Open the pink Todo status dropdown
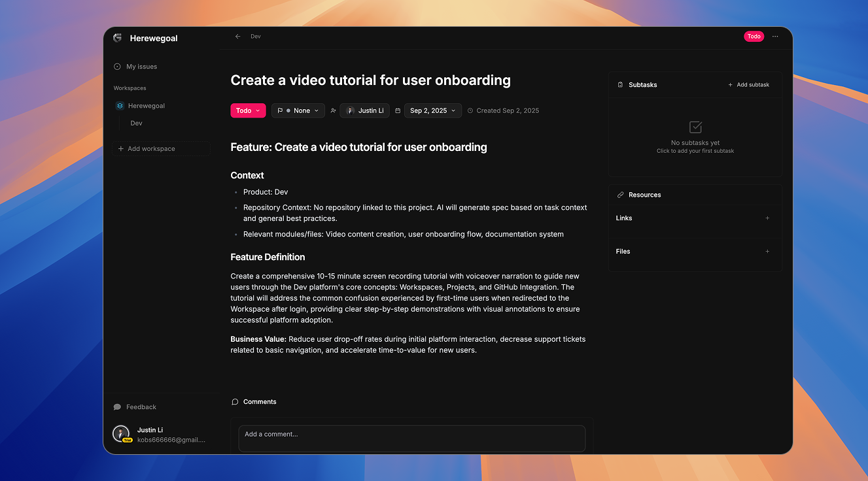The height and width of the screenshot is (481, 868). pyautogui.click(x=248, y=110)
